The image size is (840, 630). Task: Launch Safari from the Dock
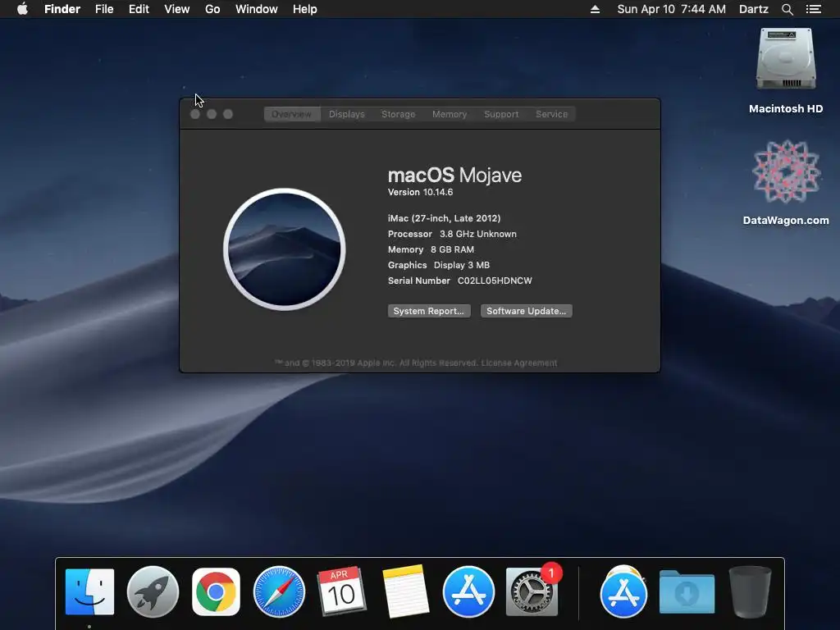(279, 592)
